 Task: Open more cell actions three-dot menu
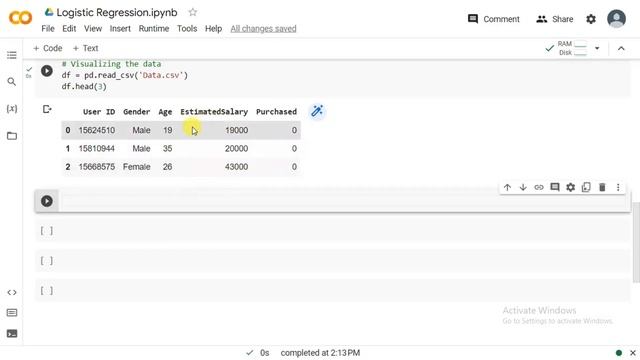click(618, 187)
